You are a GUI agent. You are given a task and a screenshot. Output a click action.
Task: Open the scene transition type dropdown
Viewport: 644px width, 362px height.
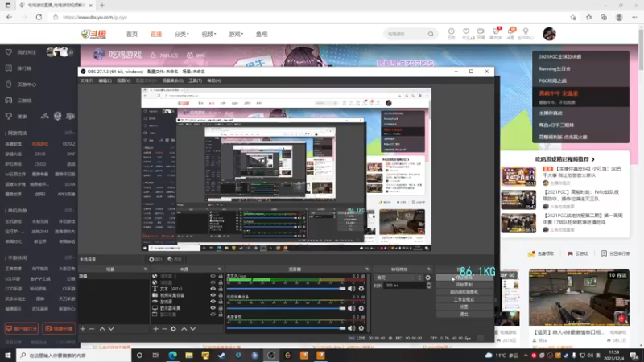398,278
